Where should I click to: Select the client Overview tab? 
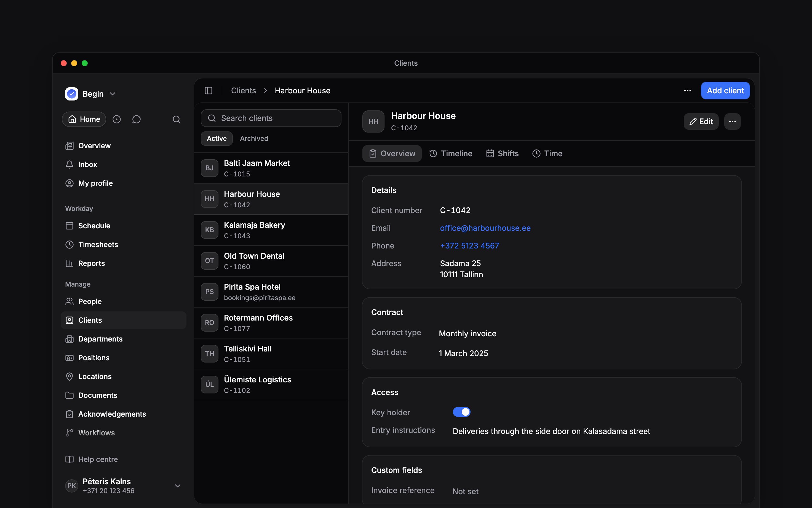click(x=392, y=154)
